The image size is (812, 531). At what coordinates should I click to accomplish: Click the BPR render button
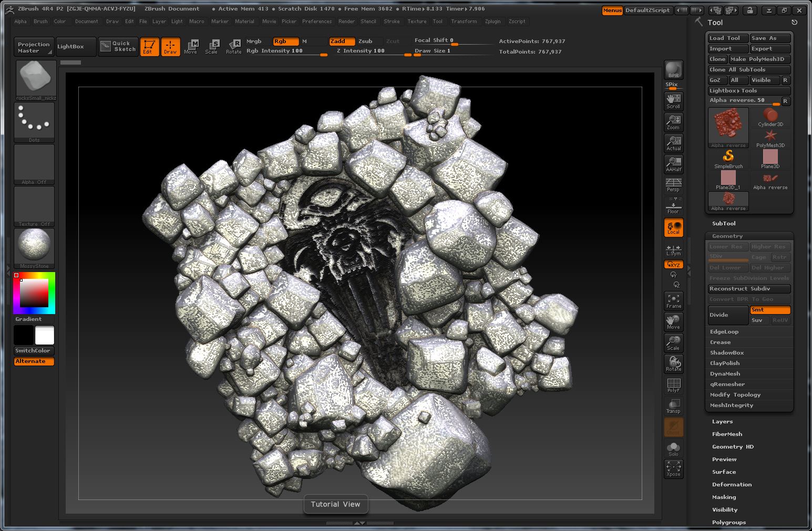[x=673, y=70]
